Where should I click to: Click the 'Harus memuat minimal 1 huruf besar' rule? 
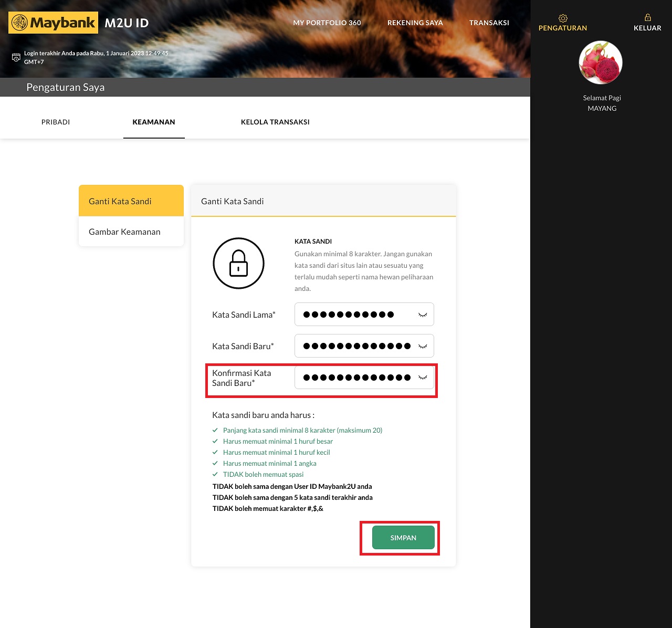click(278, 441)
